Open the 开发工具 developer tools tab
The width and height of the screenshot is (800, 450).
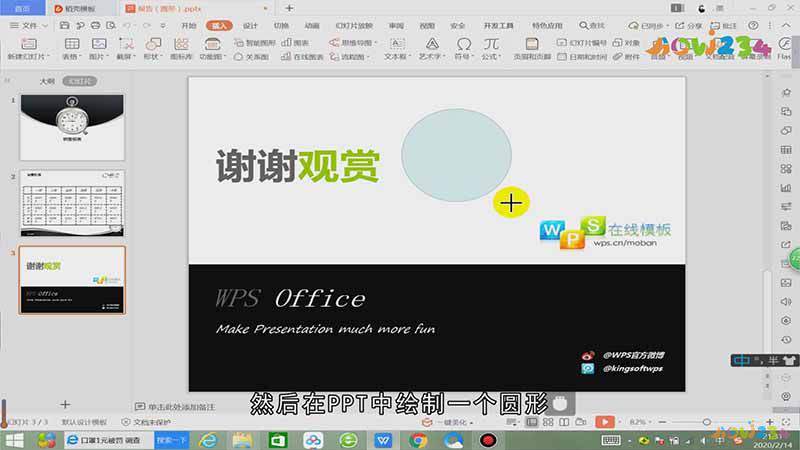point(498,25)
